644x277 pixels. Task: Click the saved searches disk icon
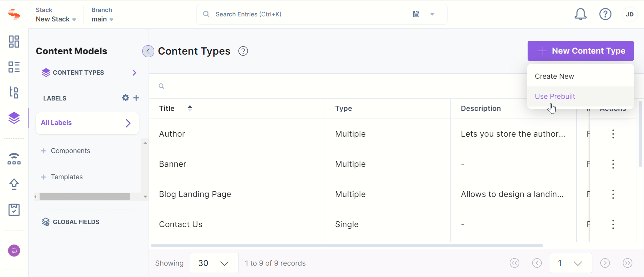[416, 14]
